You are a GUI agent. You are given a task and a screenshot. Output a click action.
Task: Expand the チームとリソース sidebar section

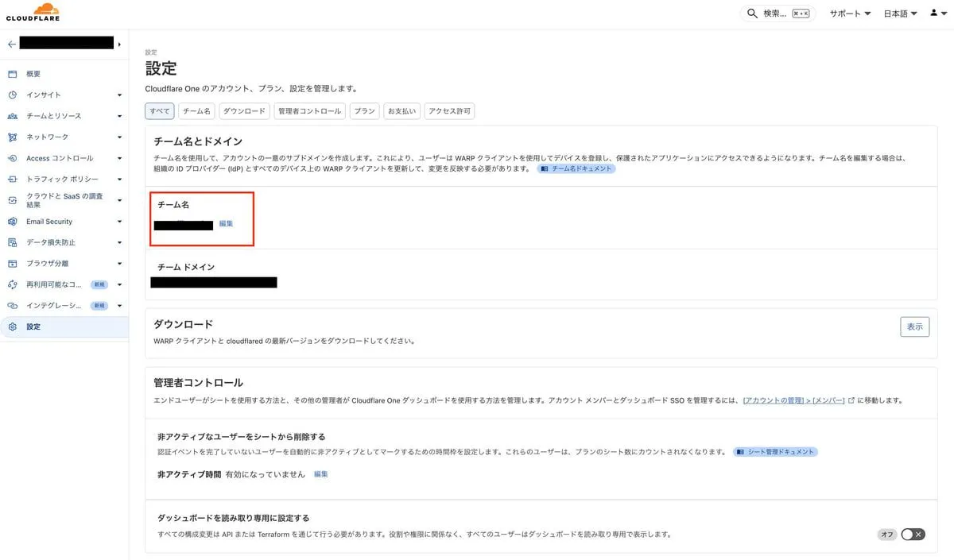[119, 116]
